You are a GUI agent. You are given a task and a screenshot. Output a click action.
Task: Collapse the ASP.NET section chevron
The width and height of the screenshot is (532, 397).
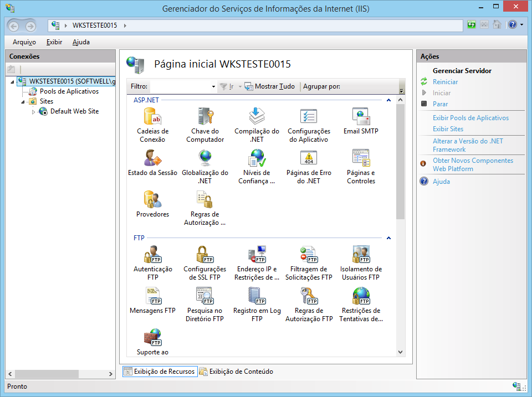coord(388,100)
